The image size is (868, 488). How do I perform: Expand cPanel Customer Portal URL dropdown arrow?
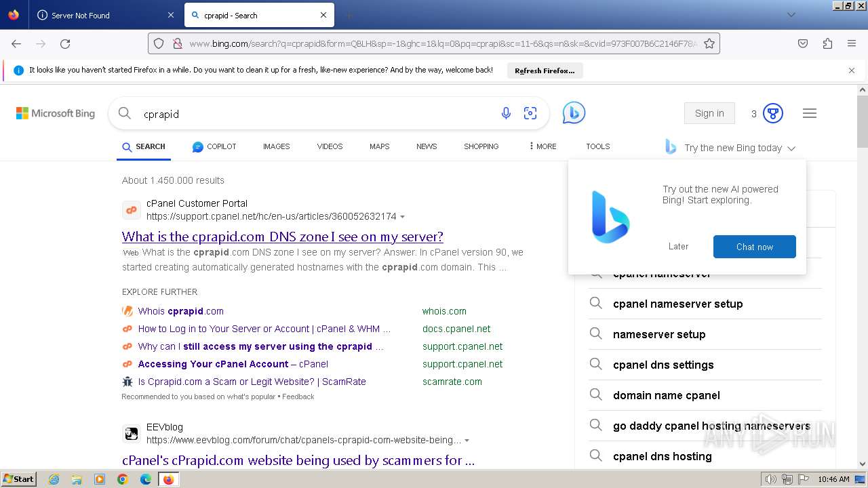(402, 217)
